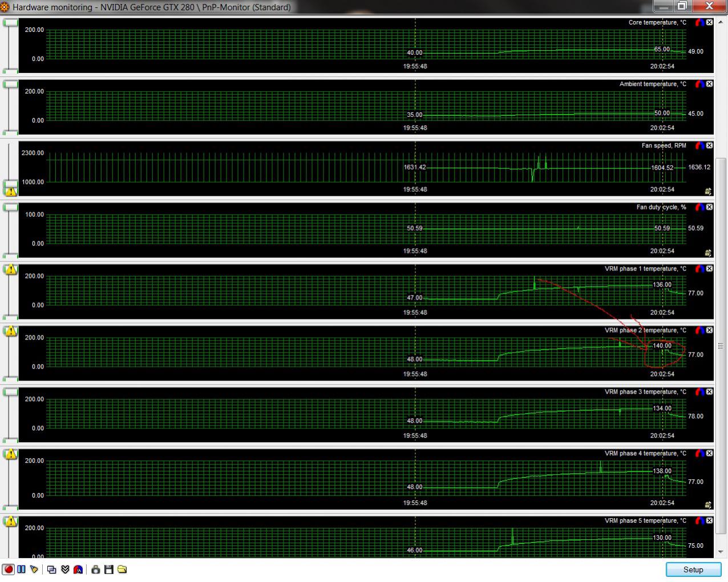The image size is (728, 582).
Task: Click the double down chevron toolbar icon
Action: coord(65,569)
